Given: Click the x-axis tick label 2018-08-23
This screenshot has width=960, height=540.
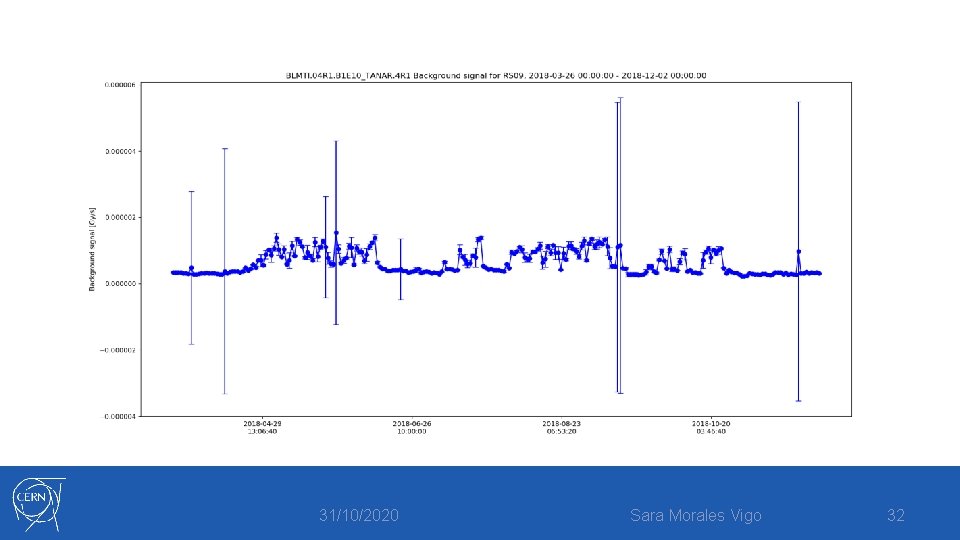Looking at the screenshot, I should [561, 427].
